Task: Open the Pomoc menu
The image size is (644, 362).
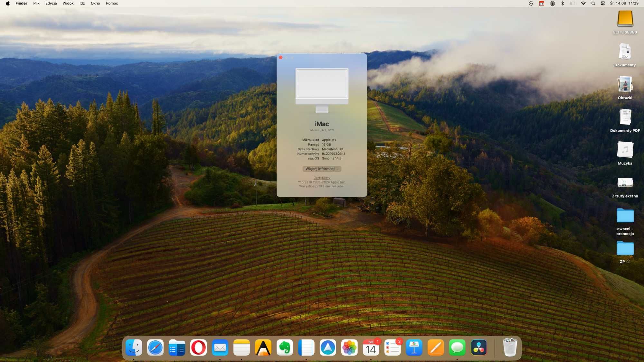Action: pos(112,3)
